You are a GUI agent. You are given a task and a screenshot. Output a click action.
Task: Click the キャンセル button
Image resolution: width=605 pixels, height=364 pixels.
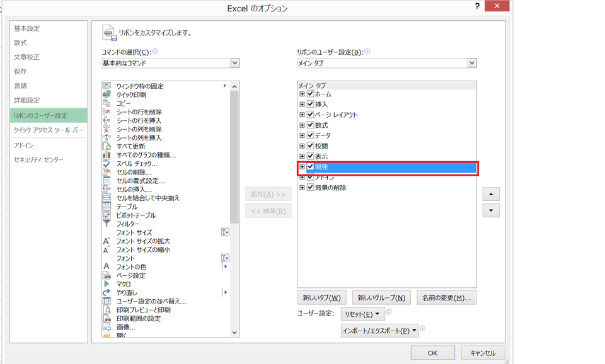[x=483, y=353]
